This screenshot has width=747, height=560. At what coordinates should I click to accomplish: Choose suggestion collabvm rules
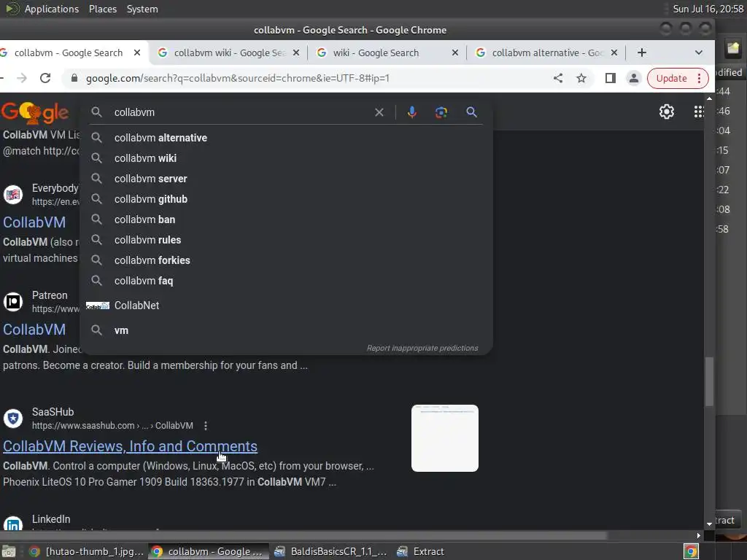tap(286, 240)
